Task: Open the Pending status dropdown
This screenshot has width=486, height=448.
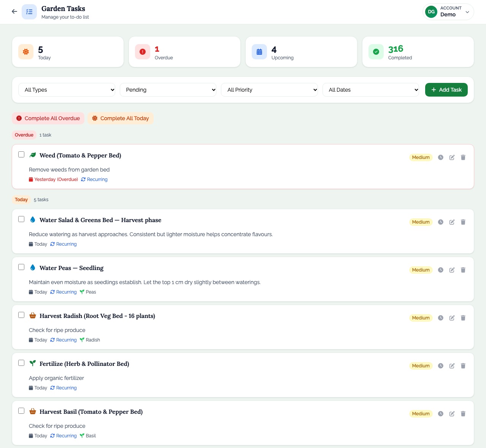Action: (x=168, y=90)
